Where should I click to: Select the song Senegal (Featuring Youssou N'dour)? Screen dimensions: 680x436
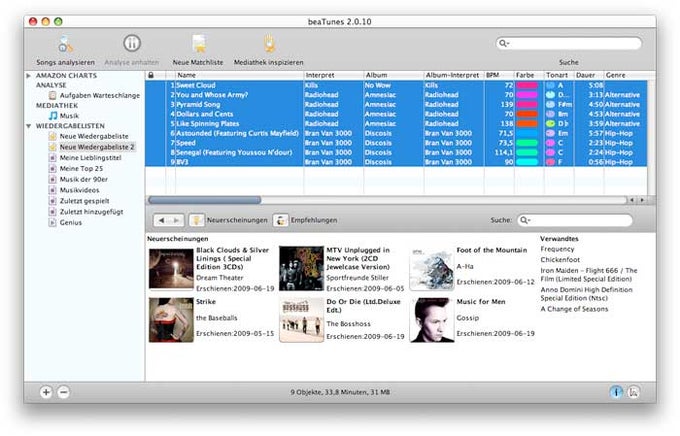(x=396, y=152)
